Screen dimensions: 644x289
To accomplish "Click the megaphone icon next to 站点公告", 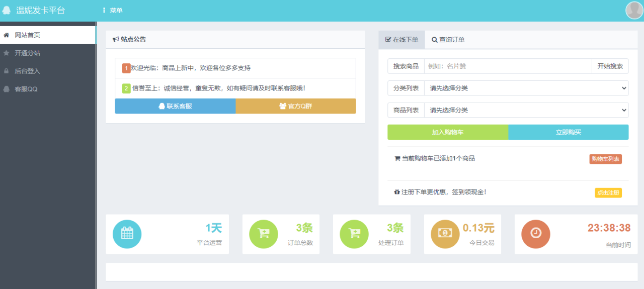I will point(116,39).
